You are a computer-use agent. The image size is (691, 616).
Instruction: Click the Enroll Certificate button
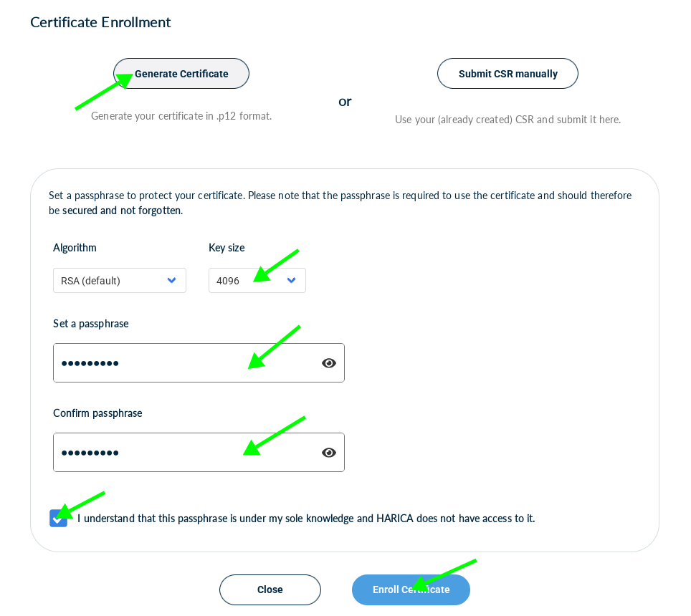(x=411, y=589)
